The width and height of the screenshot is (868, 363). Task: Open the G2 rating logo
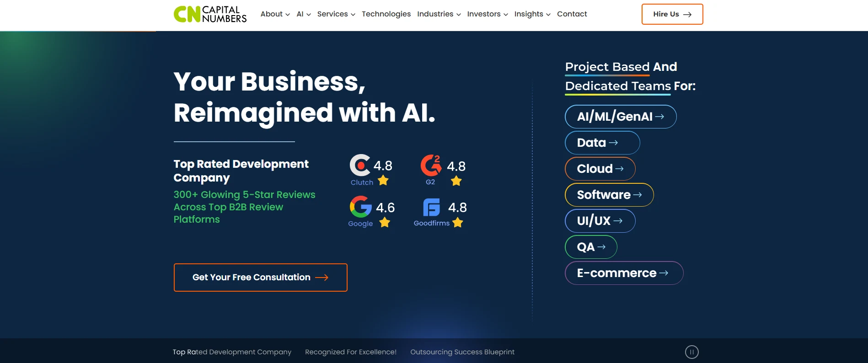point(431,165)
